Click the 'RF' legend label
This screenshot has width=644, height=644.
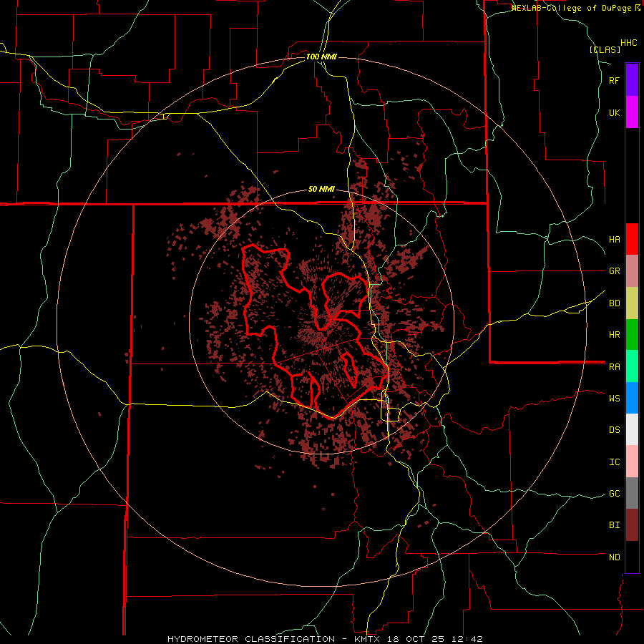coord(614,80)
